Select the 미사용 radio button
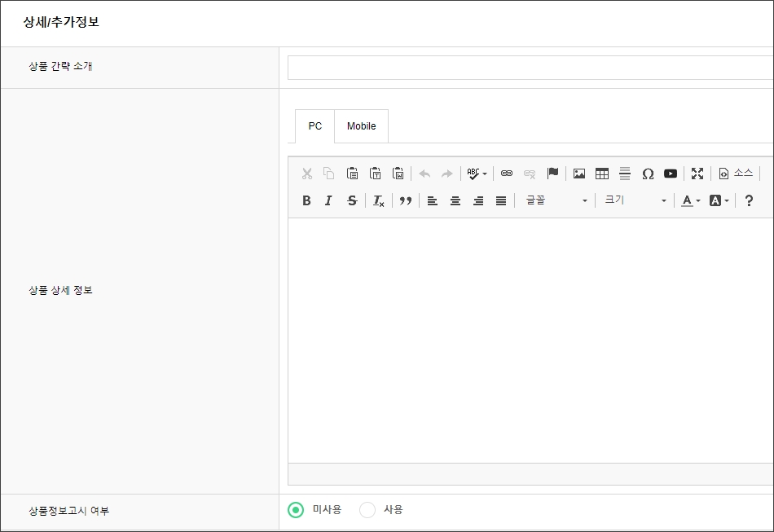 [296, 510]
